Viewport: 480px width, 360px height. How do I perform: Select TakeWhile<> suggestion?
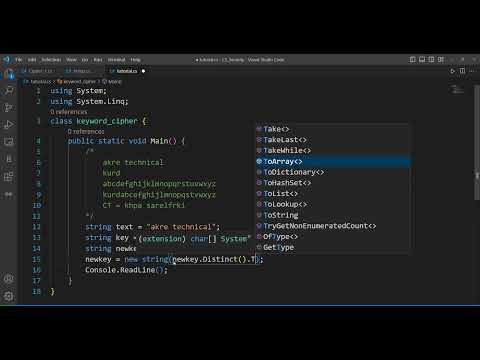[333, 150]
